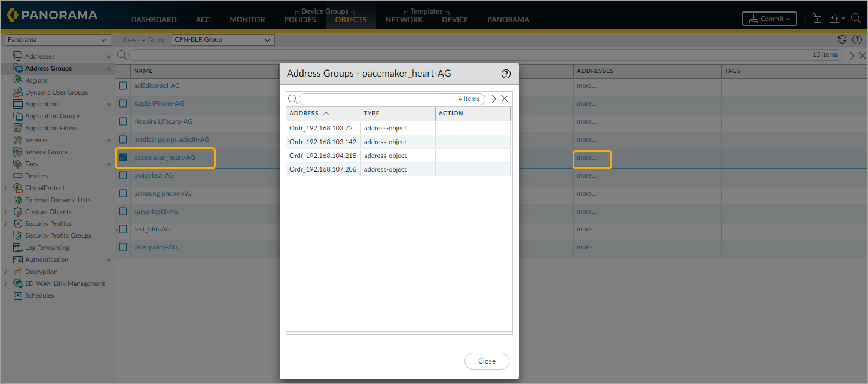Close the Address Groups dialog
The height and width of the screenshot is (384, 868).
(x=487, y=361)
